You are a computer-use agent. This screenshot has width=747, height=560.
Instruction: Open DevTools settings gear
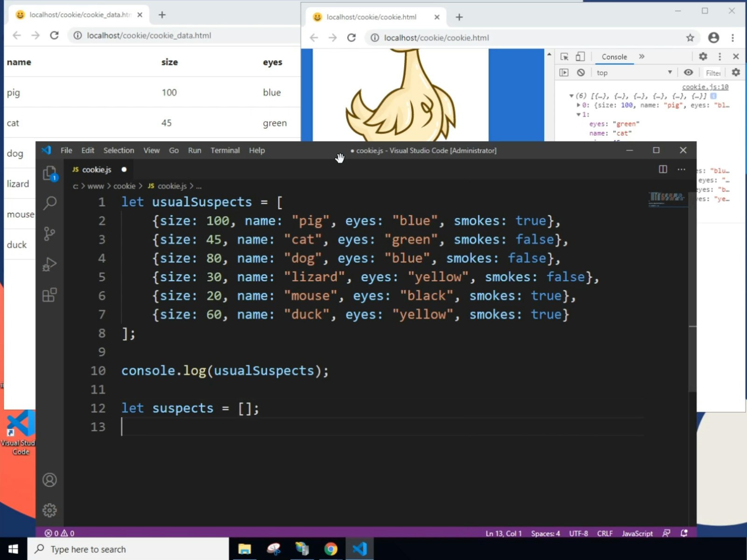(703, 56)
